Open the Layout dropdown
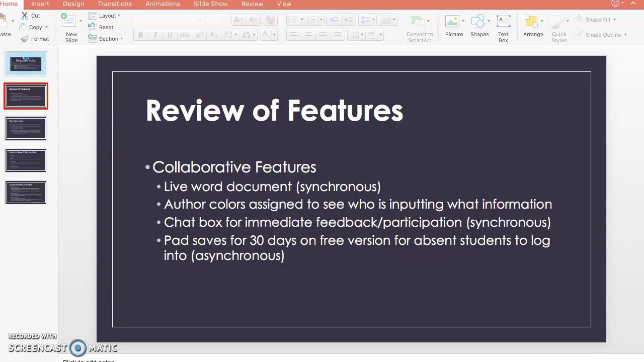This screenshot has height=362, width=644. tap(104, 16)
